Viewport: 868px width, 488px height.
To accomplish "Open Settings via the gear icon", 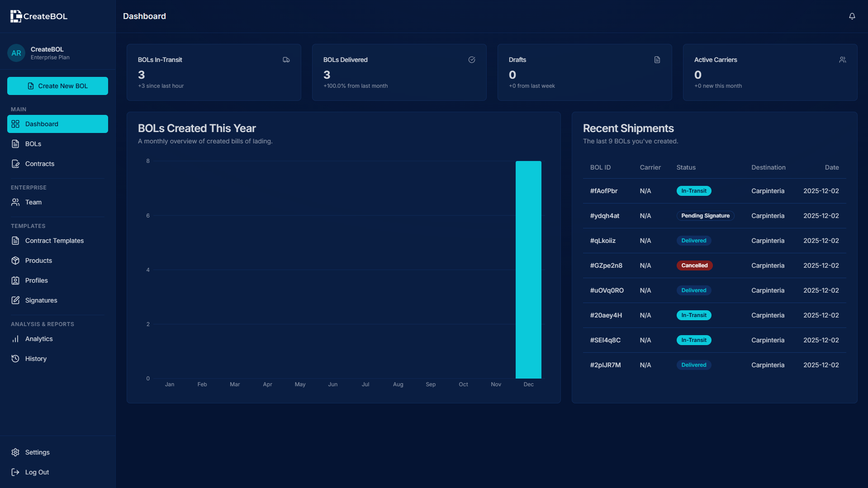I will click(x=15, y=452).
